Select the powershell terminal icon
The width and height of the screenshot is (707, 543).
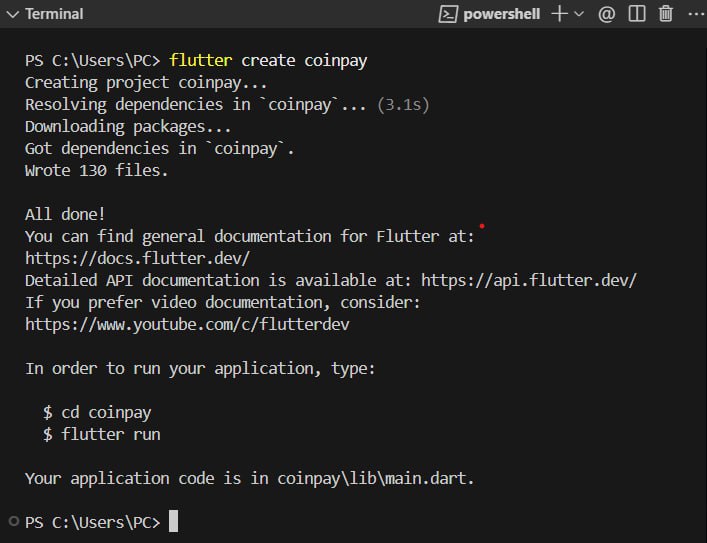448,14
